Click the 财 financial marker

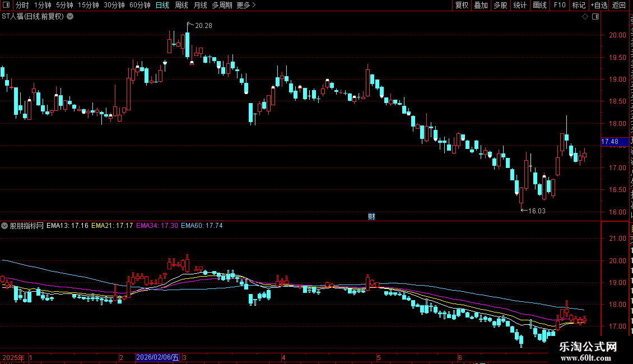pyautogui.click(x=371, y=217)
